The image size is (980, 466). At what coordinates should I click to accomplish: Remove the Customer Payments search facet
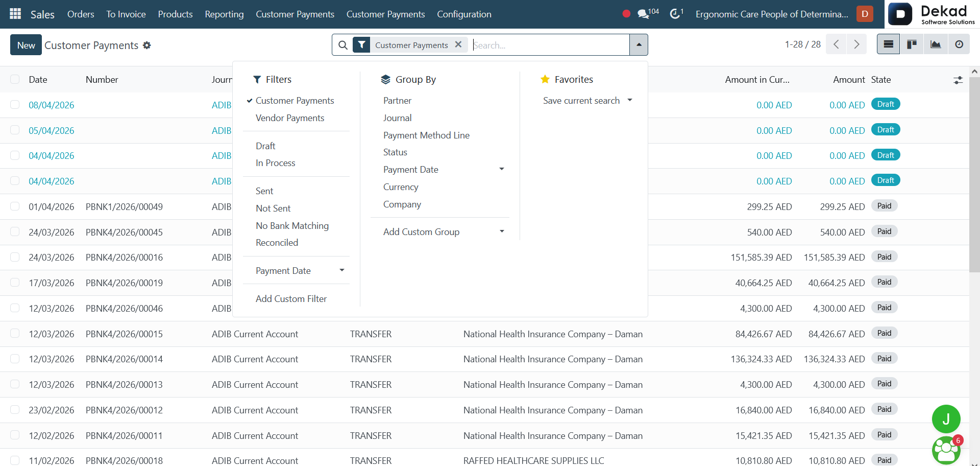(458, 44)
